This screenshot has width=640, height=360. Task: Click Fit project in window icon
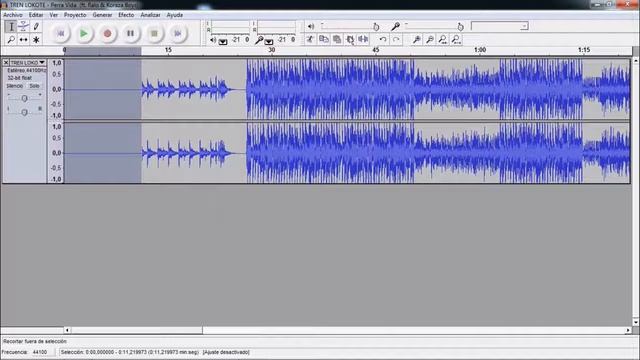tap(456, 39)
